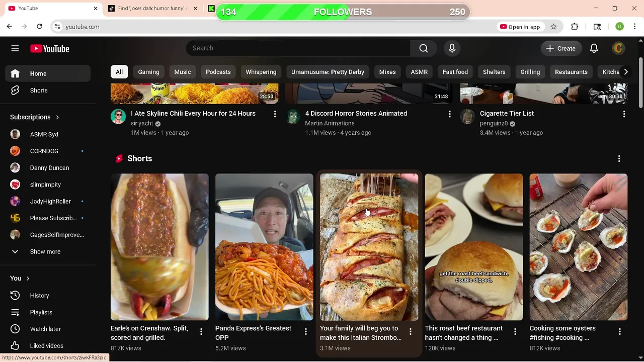
Task: Open options for Panda Express short
Action: coord(305,331)
